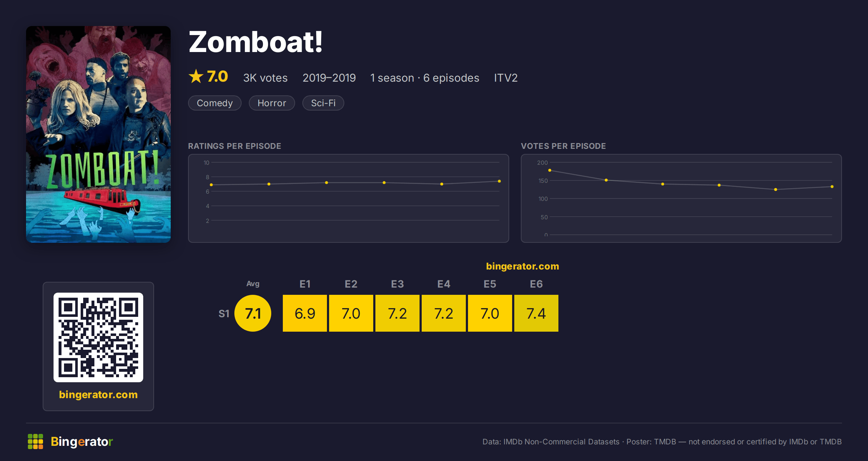
Task: Select the Comedy genre tag
Action: [x=215, y=103]
